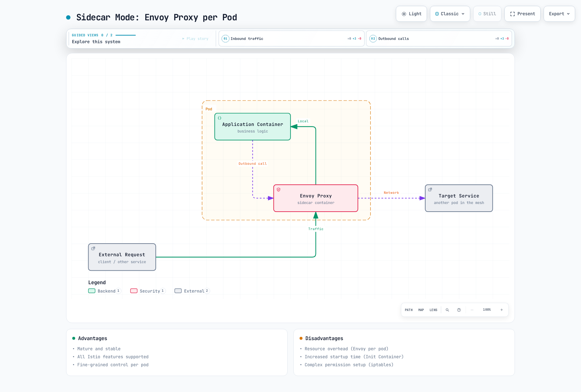Click the Local edge label

pyautogui.click(x=303, y=121)
